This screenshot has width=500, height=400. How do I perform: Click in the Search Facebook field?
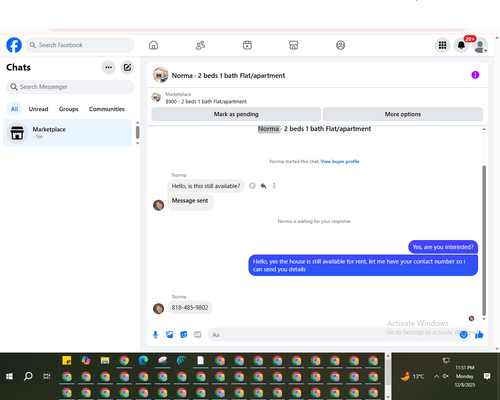point(80,45)
